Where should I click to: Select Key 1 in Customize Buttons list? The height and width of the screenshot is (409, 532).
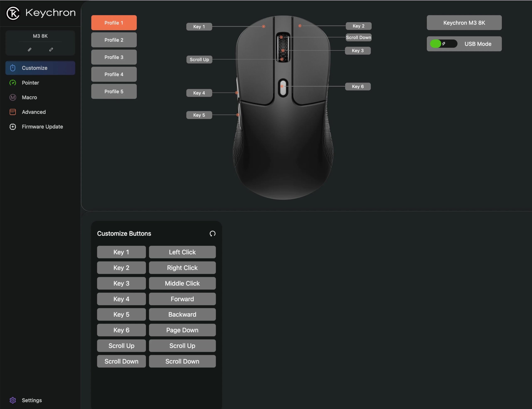click(x=121, y=252)
